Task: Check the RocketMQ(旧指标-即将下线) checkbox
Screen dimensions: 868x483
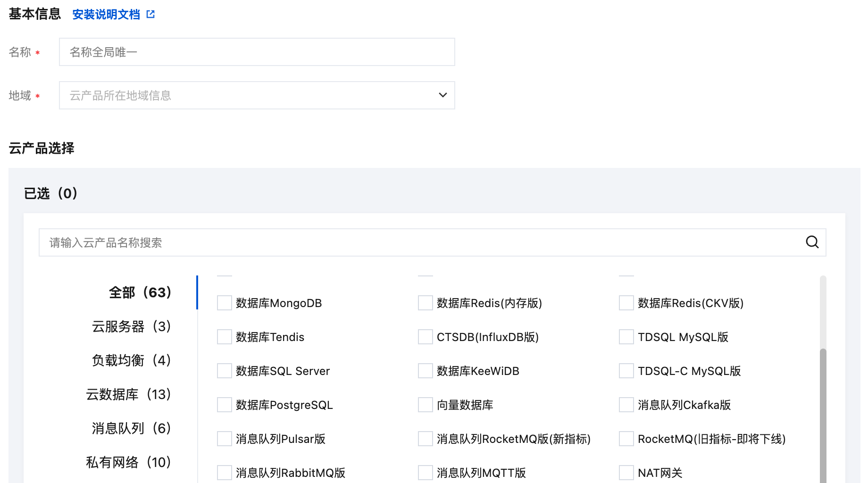Action: (x=626, y=439)
